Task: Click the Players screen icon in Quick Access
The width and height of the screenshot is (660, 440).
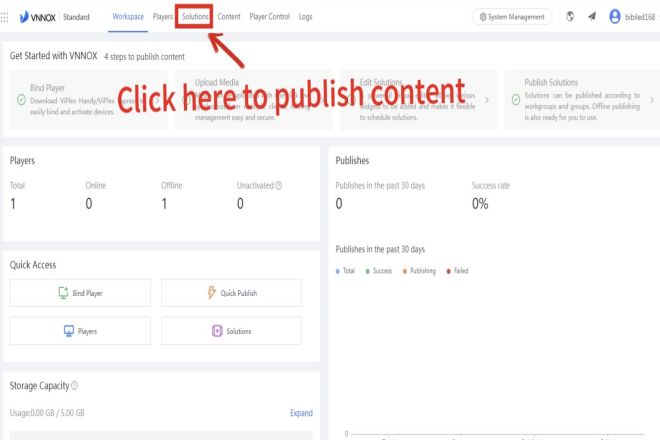Action: [x=69, y=331]
